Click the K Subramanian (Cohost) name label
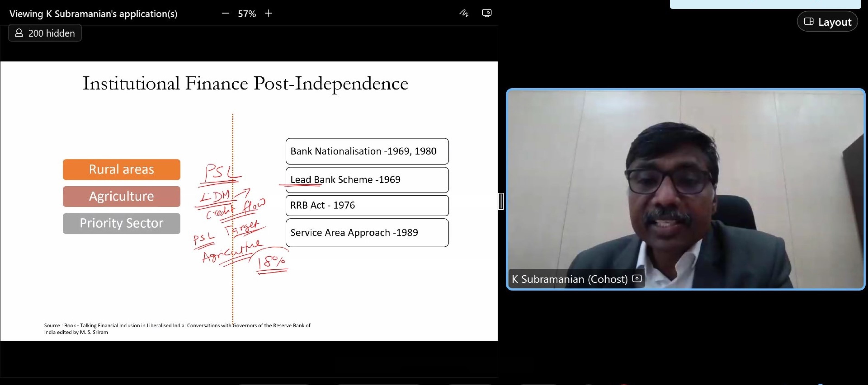 569,279
